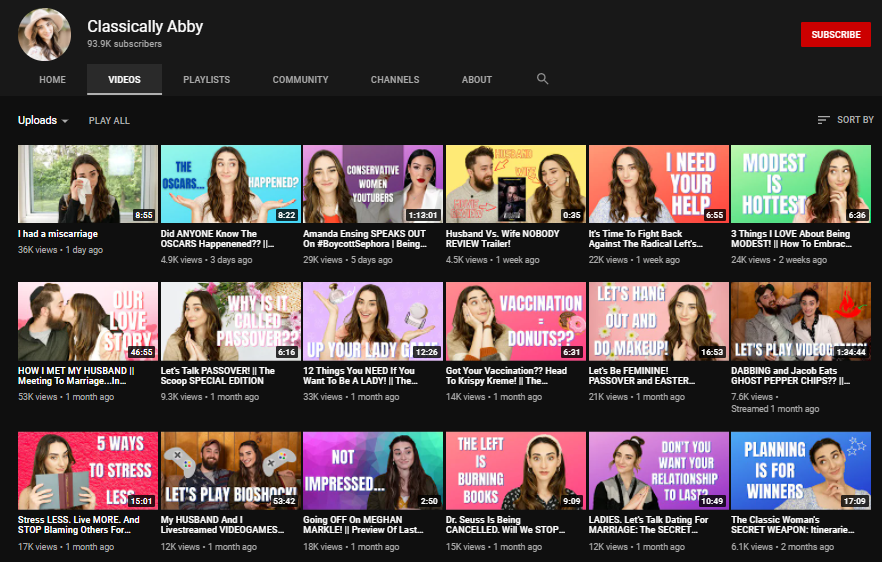Click '6.1K views • 2 months ago' text
This screenshot has height=562, width=882.
point(782,546)
